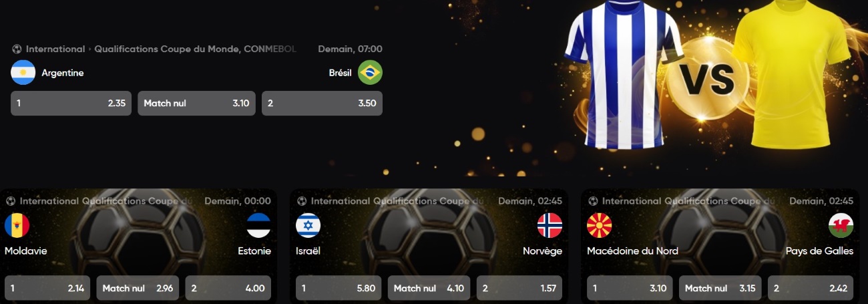Image resolution: width=868 pixels, height=304 pixels.
Task: Bet on Argentine win at 2.35
Action: coord(71,104)
